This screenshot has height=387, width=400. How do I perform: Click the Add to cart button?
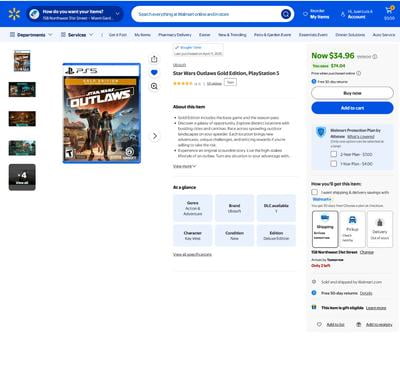tap(352, 108)
